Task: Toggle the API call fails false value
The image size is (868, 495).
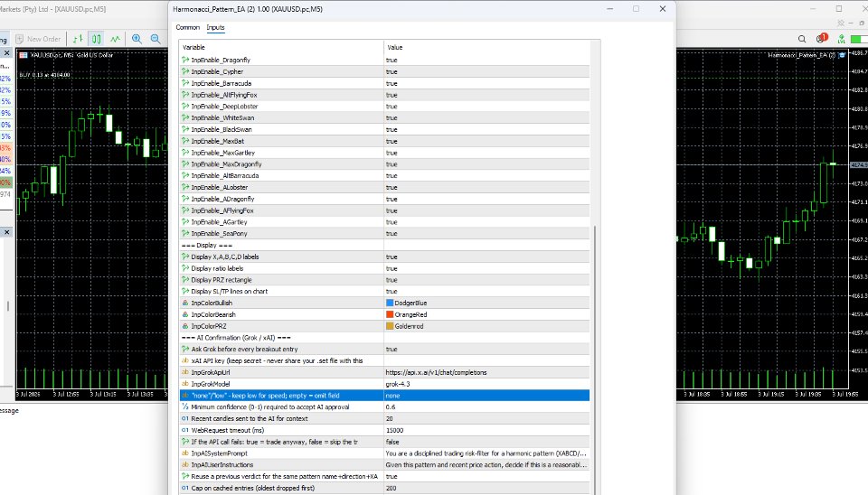Action: point(486,442)
